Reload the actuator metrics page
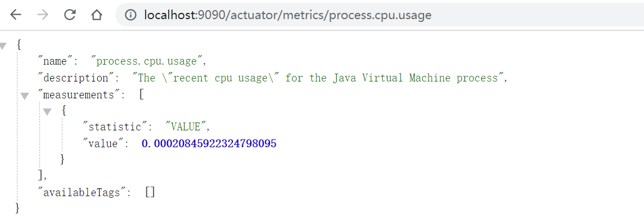Screen dimensions: 644x222 [x=70, y=15]
